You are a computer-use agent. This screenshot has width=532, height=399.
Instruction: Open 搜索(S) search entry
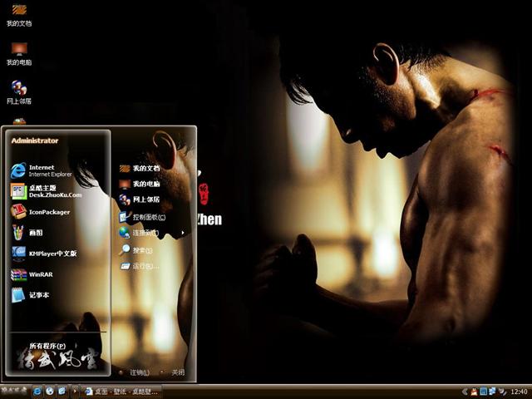pos(135,250)
